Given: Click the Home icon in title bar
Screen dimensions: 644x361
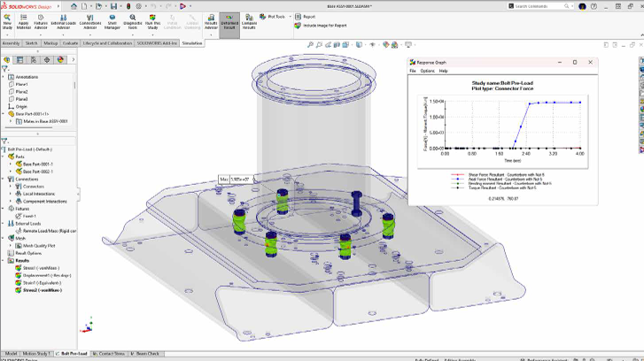Looking at the screenshot, I should 74,6.
